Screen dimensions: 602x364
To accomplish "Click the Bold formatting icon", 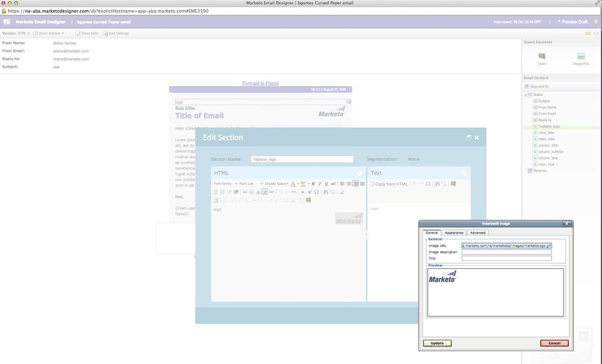I will pos(313,184).
